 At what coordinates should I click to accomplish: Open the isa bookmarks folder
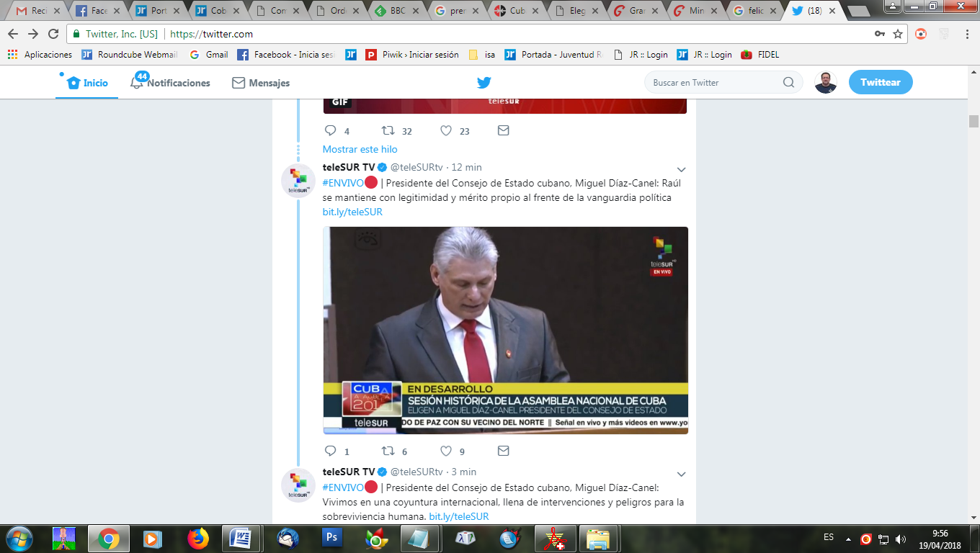482,54
